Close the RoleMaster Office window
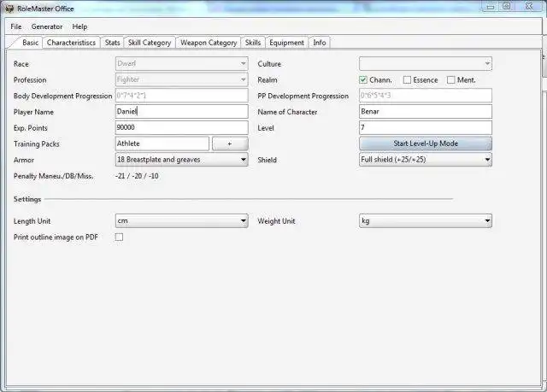The width and height of the screenshot is (547, 392). tap(529, 6)
